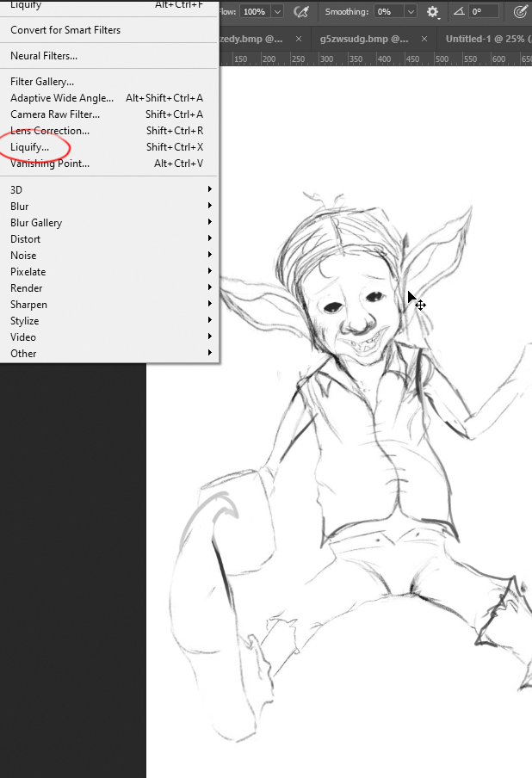Open smoothing options gear icon

coord(433,12)
